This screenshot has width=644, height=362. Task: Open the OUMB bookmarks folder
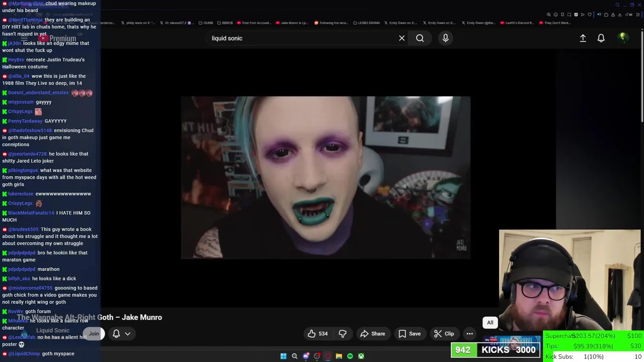206,23
